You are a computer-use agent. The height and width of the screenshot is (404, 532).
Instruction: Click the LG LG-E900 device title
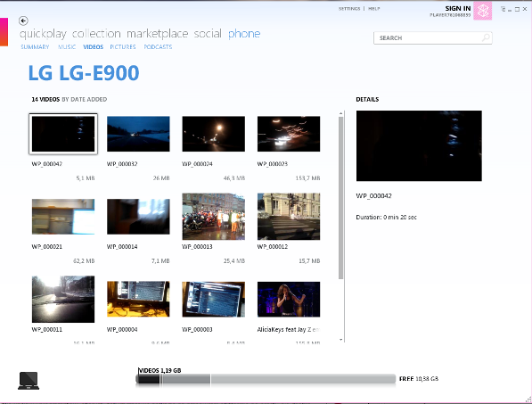[x=84, y=72]
